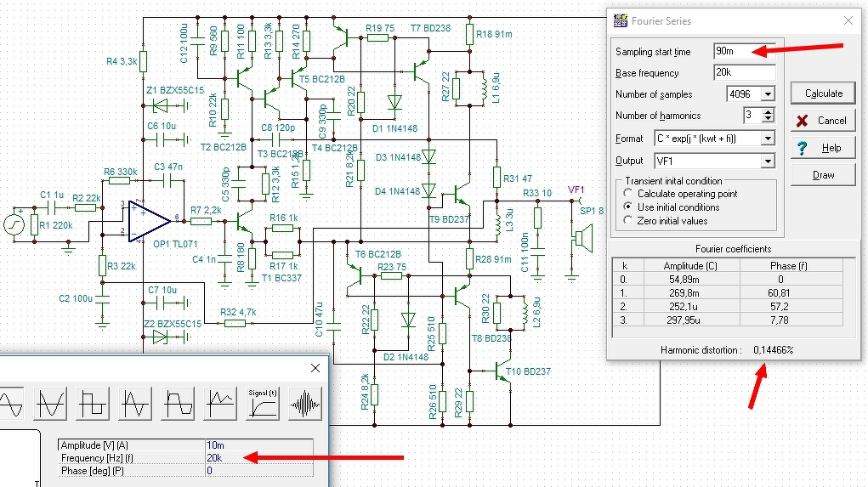
Task: Open the Number of samples dropdown
Action: [x=768, y=94]
